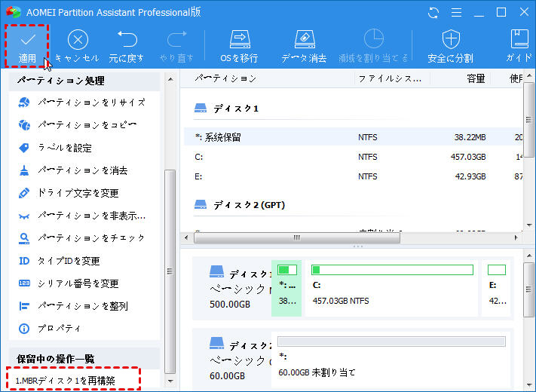Click down arrow of partition list scrollbar

(529, 225)
